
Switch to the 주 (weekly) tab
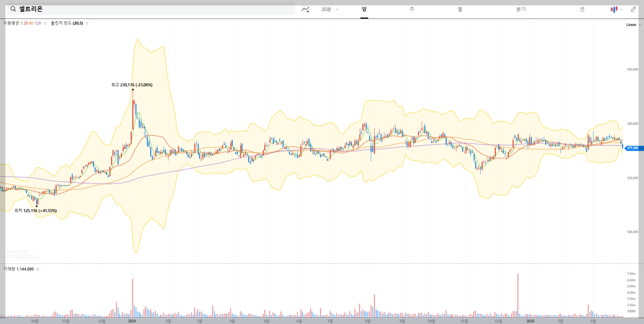point(412,9)
